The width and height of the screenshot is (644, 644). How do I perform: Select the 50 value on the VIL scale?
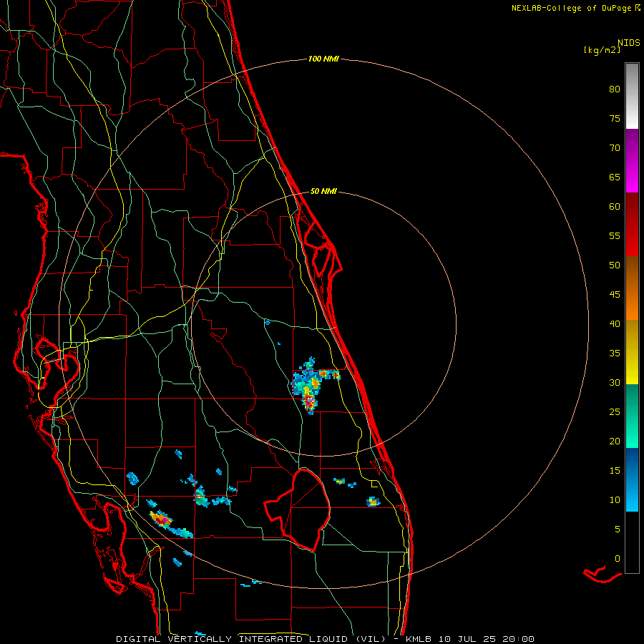click(x=615, y=265)
